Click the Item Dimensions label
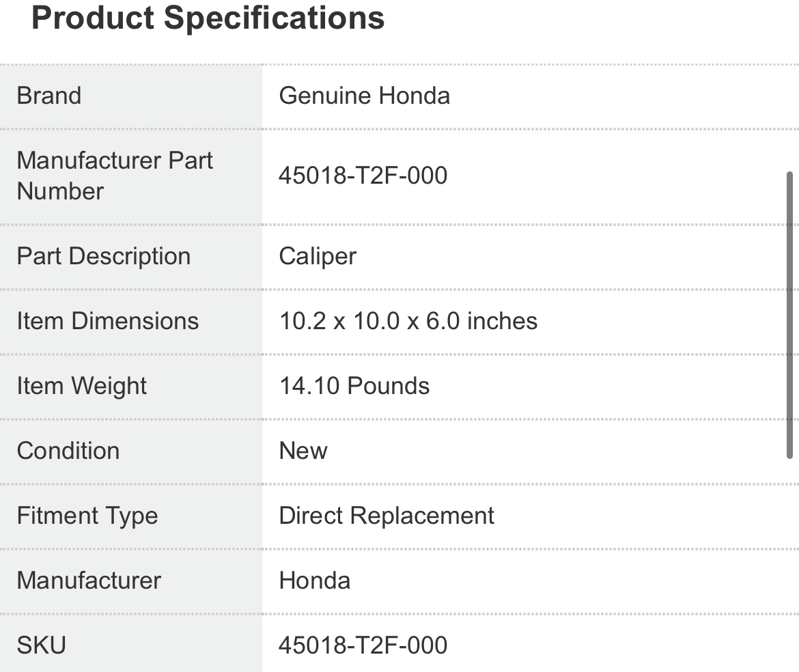The height and width of the screenshot is (672, 799). point(107,321)
